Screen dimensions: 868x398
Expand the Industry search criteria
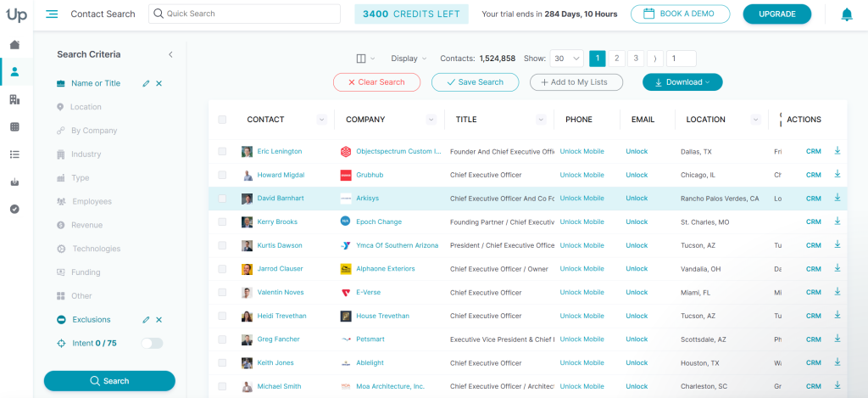pyautogui.click(x=86, y=154)
